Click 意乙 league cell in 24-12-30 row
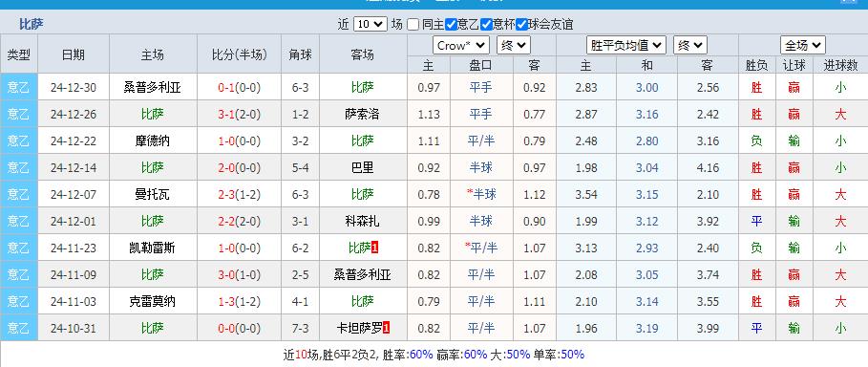The height and width of the screenshot is (367, 868). (x=19, y=88)
